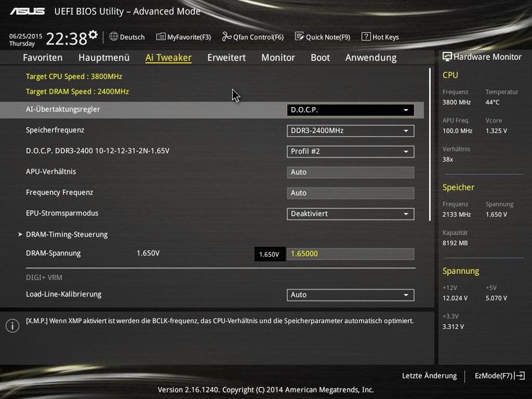Open Quick Note notepad icon
Screen dimensions: 532x399
[x=299, y=37]
